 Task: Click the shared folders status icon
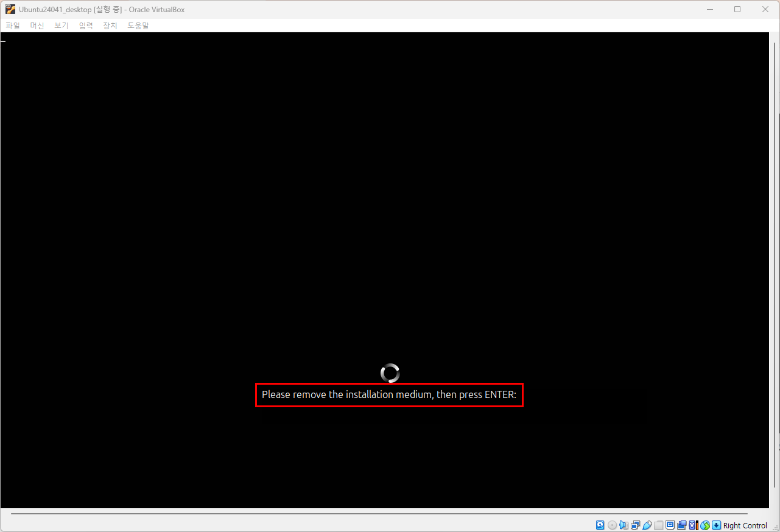pyautogui.click(x=659, y=525)
